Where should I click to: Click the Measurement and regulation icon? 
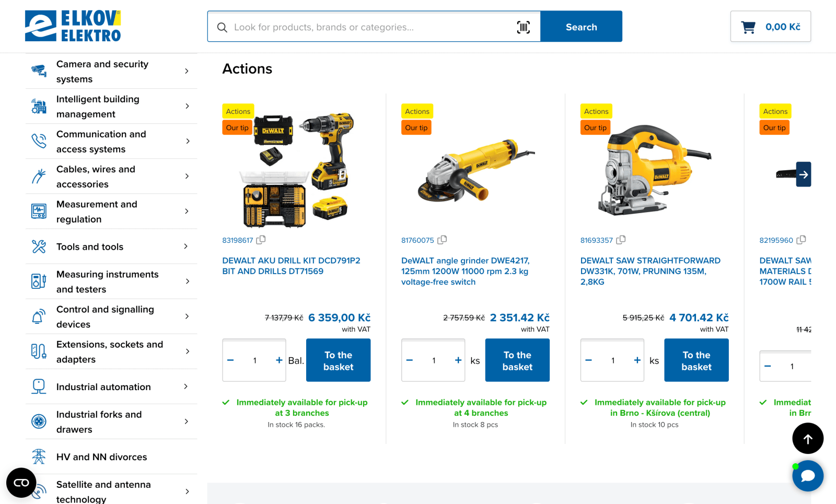point(39,211)
